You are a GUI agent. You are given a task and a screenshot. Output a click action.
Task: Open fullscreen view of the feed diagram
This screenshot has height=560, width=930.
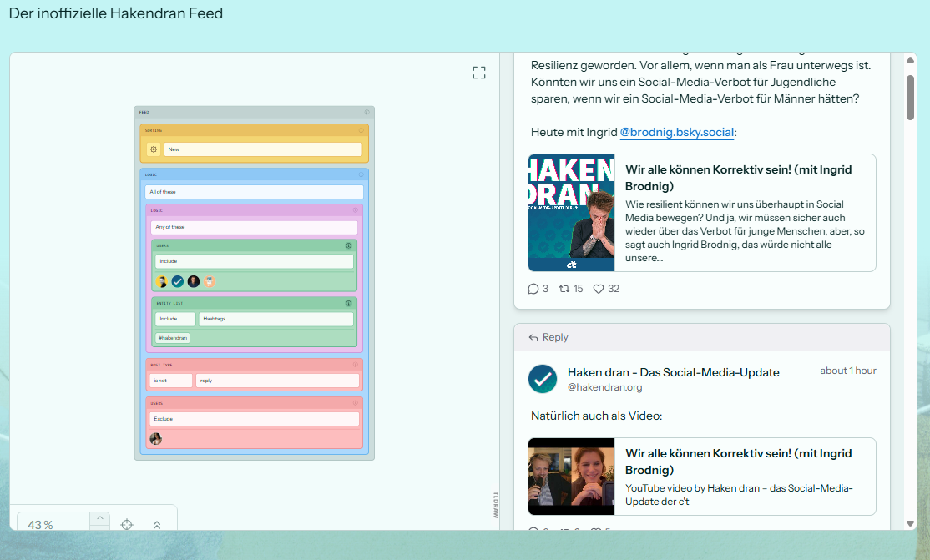[478, 73]
